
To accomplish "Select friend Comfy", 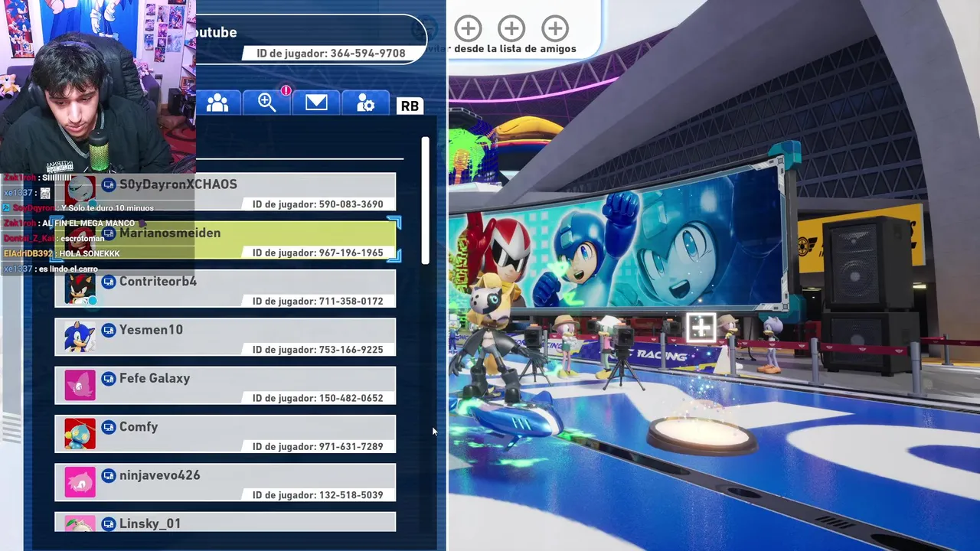I will pyautogui.click(x=225, y=434).
